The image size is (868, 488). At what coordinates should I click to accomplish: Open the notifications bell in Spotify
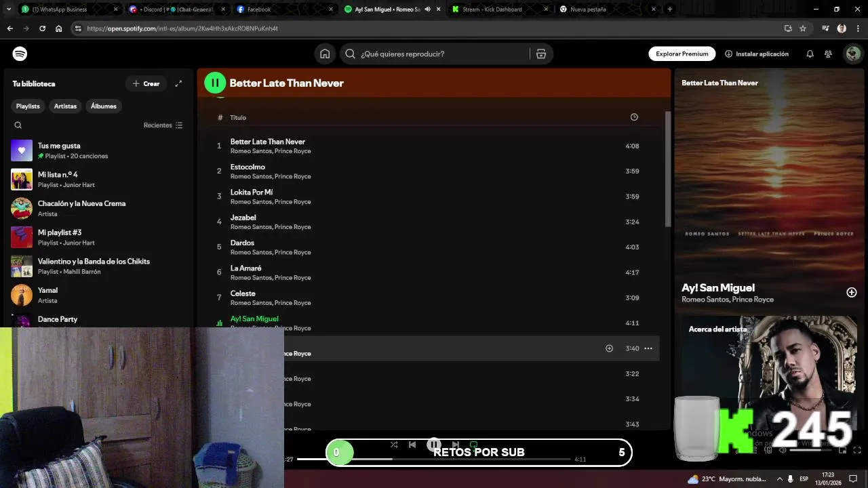(x=810, y=54)
